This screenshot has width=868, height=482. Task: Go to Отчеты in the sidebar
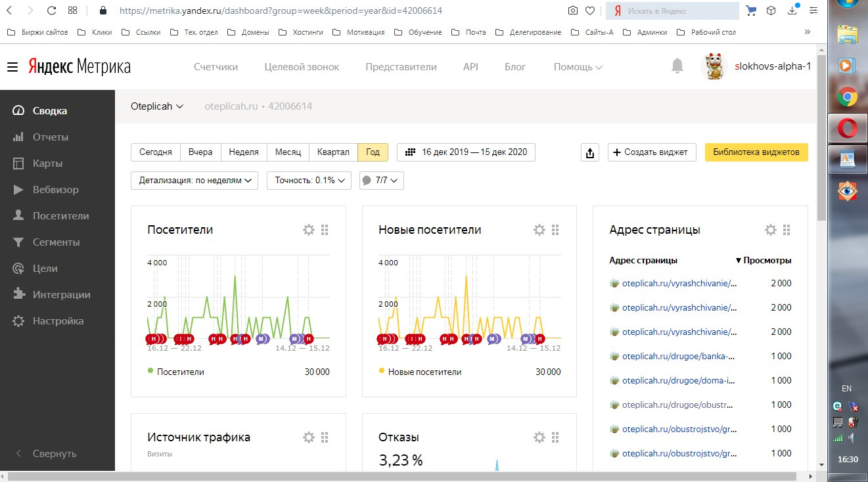51,137
